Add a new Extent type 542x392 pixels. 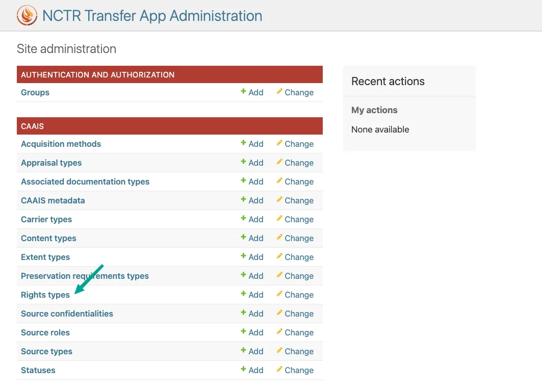point(256,257)
